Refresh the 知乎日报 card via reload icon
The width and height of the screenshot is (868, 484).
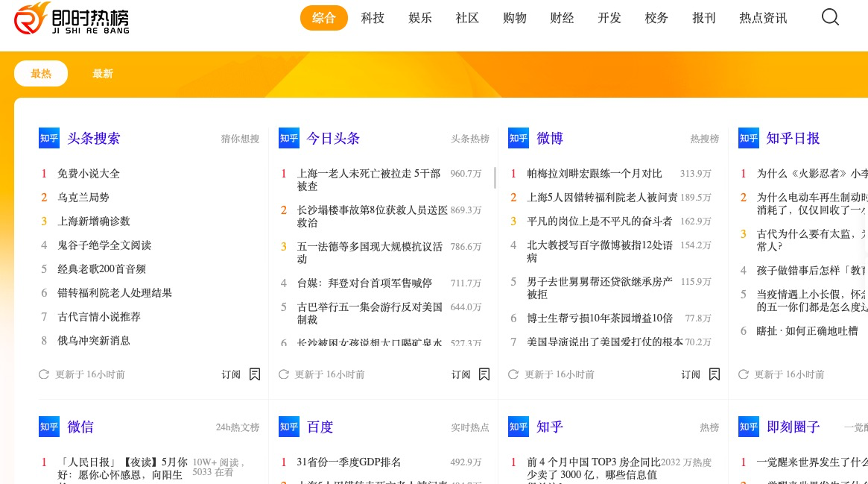744,374
